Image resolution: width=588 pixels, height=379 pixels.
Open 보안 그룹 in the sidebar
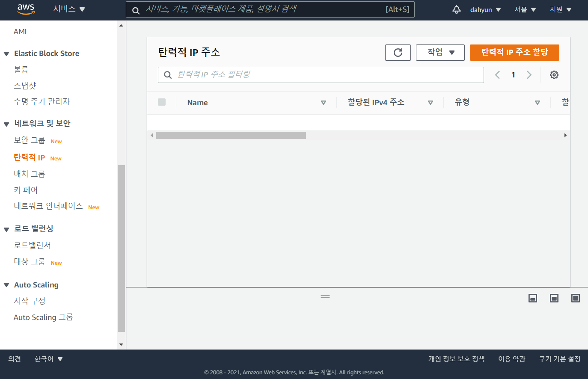tap(29, 140)
